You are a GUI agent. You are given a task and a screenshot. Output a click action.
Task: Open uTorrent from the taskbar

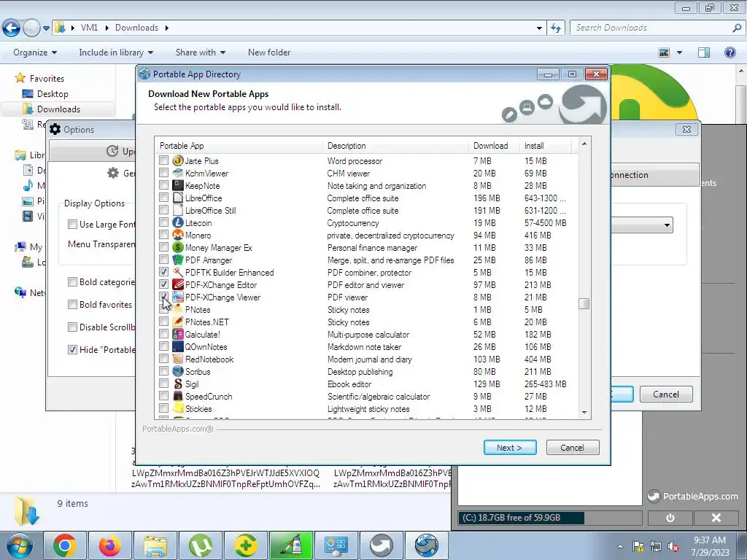coord(201,545)
